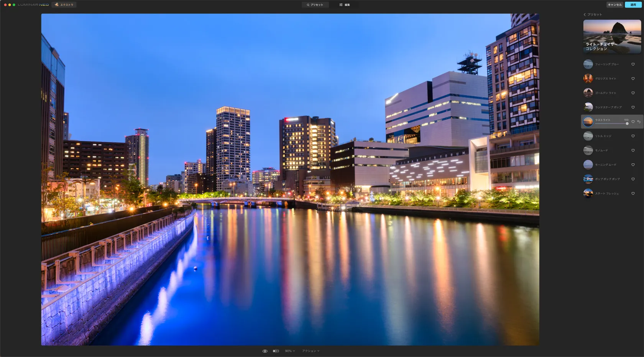This screenshot has height=357, width=644.
Task: Favorite the ラストライト preset with heart
Action: [x=633, y=122]
